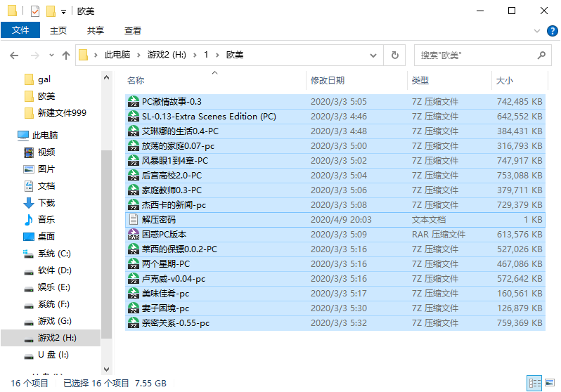This screenshot has height=392, width=561.
Task: Click the Properties quick access icon
Action: point(35,11)
